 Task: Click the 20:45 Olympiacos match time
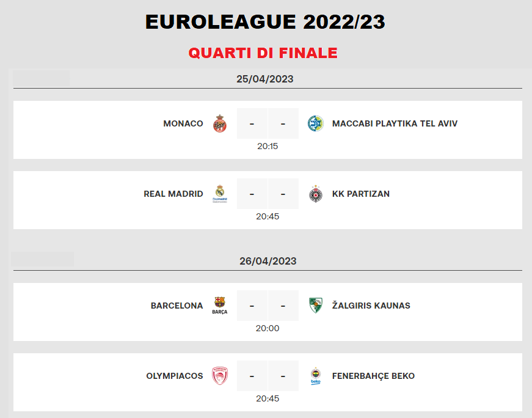coord(268,398)
